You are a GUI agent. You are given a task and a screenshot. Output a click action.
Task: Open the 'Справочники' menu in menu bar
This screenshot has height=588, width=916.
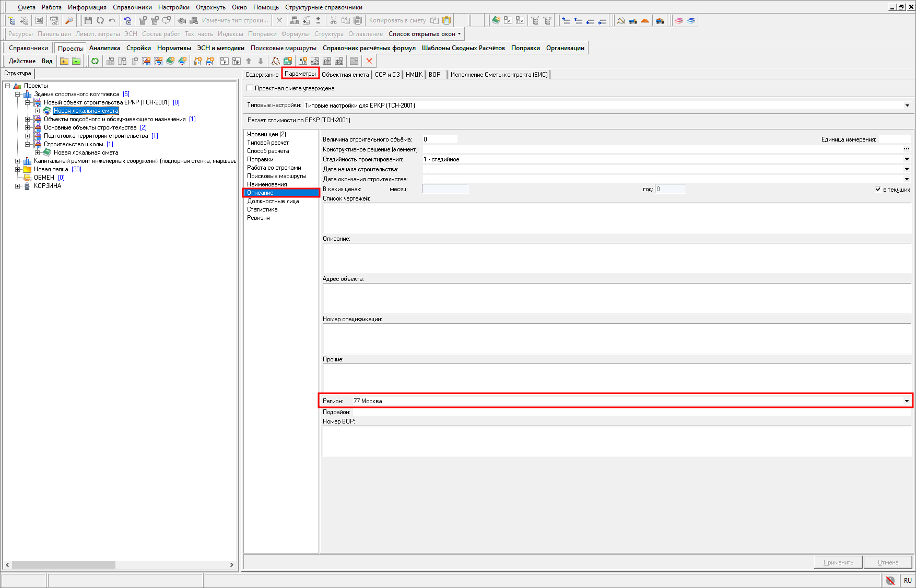132,7
